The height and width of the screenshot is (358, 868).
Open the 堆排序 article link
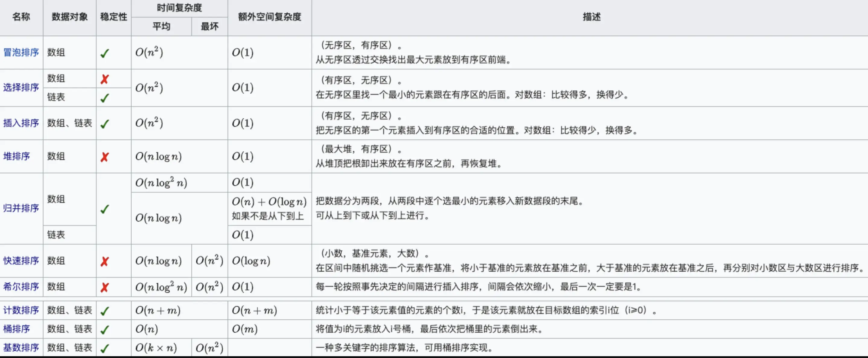(x=17, y=156)
